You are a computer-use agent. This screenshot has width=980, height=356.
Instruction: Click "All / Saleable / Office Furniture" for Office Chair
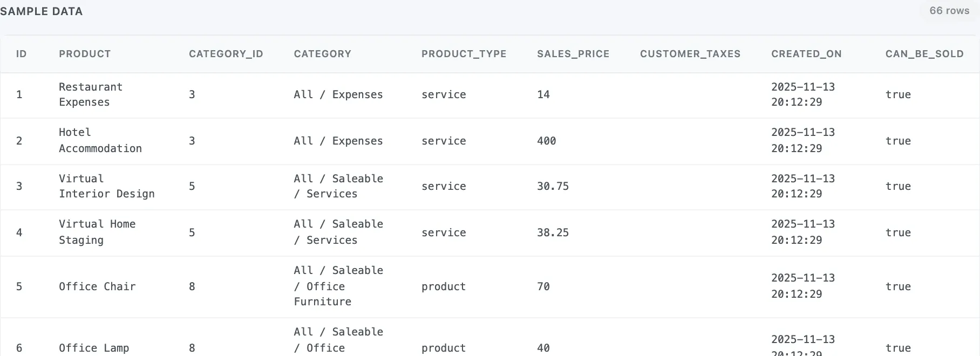pos(338,286)
